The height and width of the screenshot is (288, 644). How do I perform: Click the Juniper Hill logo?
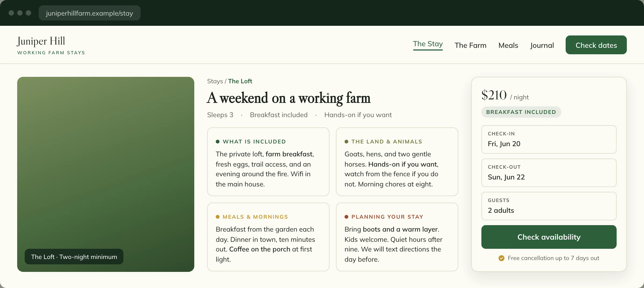click(51, 45)
